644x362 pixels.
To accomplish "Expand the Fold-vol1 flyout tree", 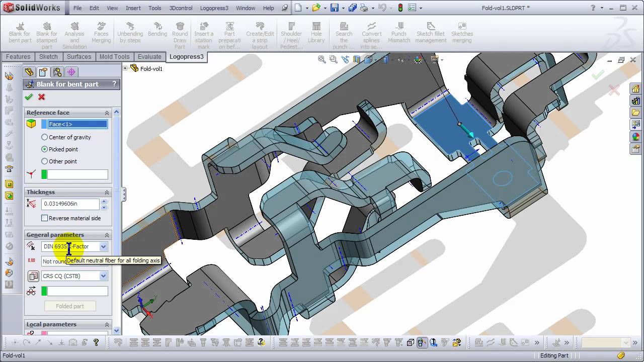I will click(126, 68).
